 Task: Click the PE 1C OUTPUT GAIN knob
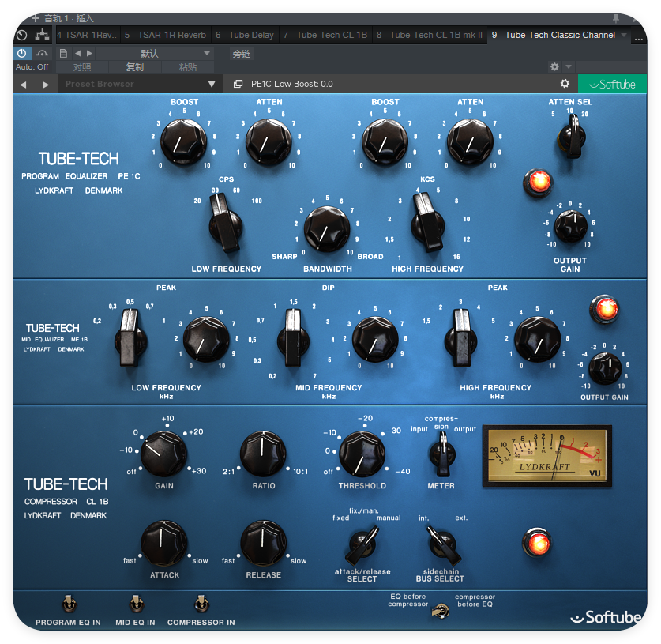tap(570, 227)
